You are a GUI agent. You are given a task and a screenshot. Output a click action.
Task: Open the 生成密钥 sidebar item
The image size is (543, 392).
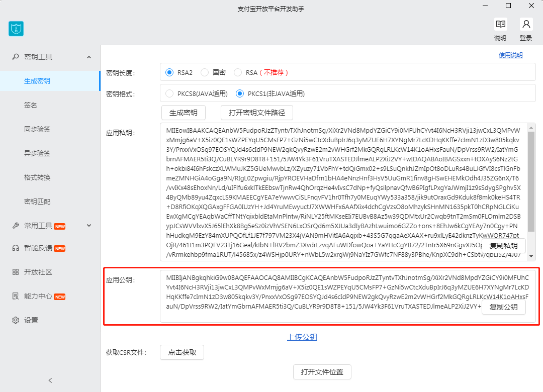50,81
